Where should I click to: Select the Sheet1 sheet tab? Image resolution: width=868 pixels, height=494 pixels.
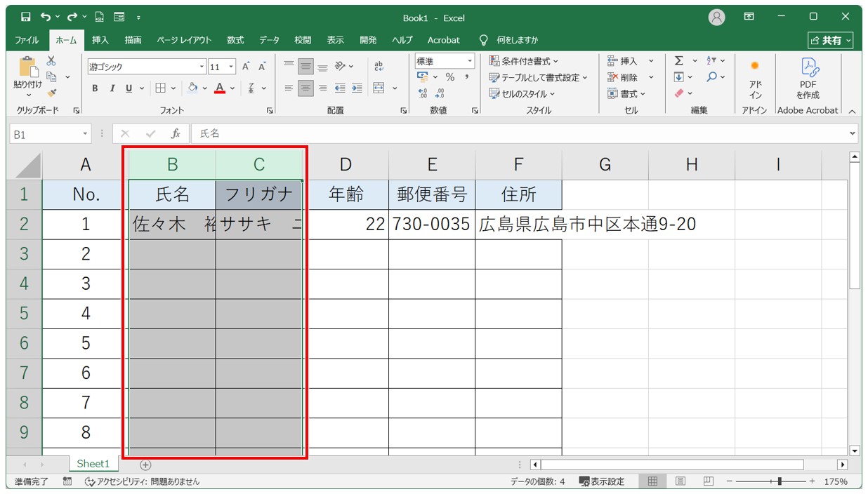pos(93,463)
